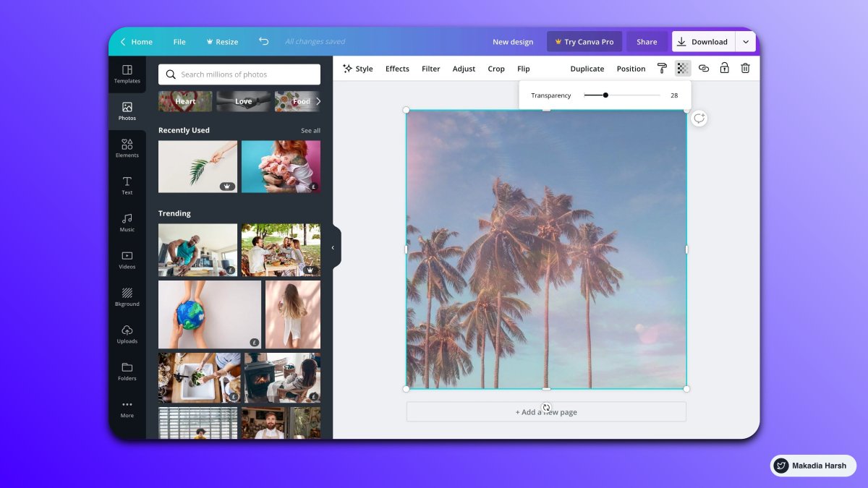This screenshot has width=868, height=488.
Task: Click the copy style paint roller icon
Action: coord(662,69)
